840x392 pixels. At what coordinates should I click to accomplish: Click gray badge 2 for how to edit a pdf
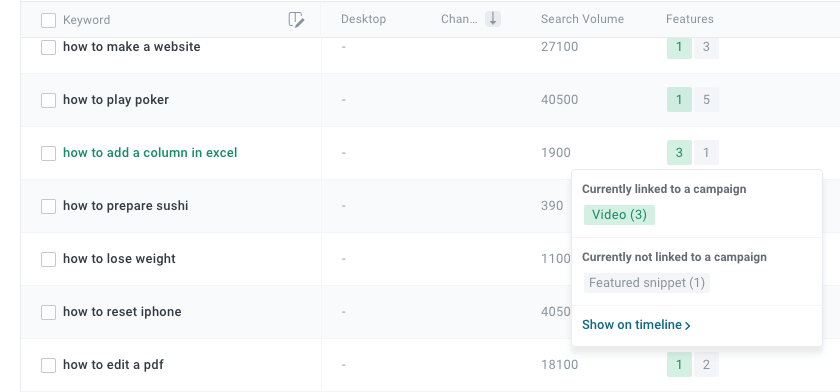coord(706,365)
